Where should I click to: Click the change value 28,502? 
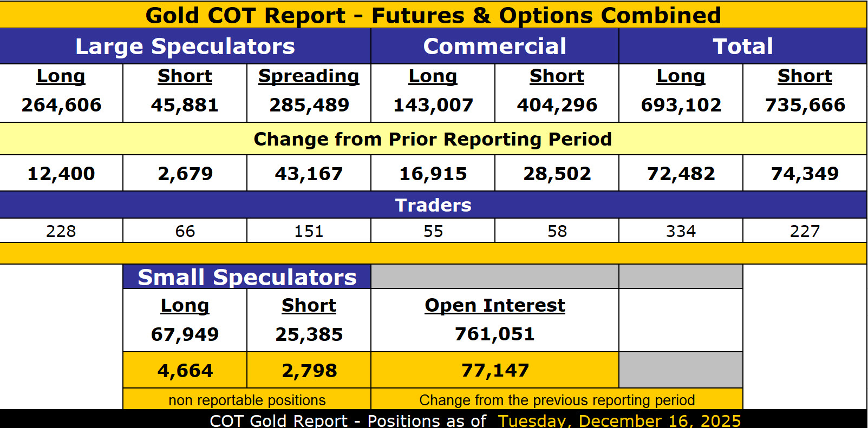coord(557,174)
